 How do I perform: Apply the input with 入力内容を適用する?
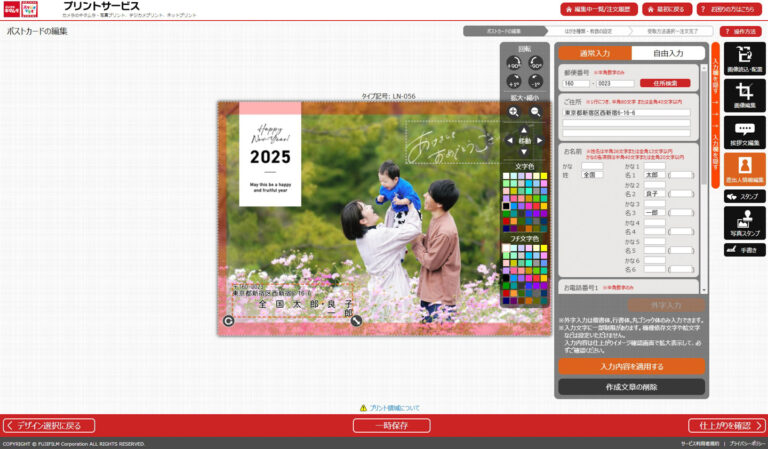pos(631,366)
